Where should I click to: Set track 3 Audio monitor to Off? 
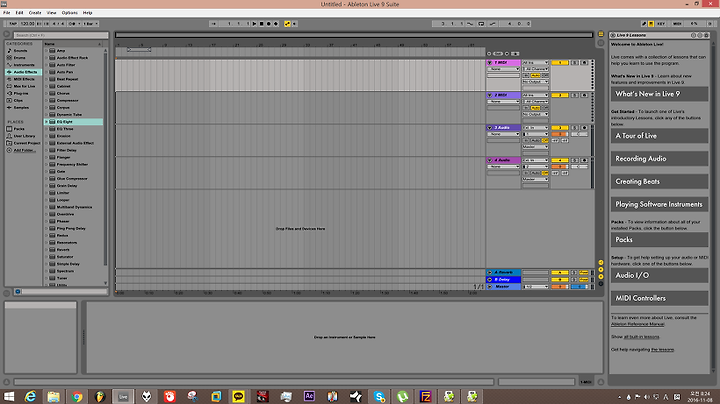(x=545, y=140)
